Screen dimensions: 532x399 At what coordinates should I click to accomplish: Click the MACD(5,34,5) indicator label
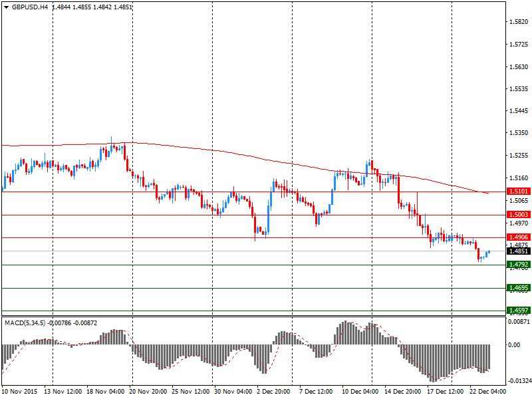click(25, 323)
